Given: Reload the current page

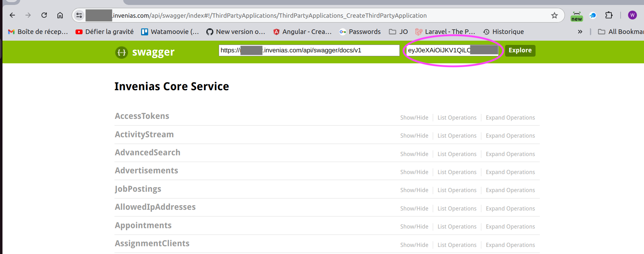Looking at the screenshot, I should tap(44, 15).
